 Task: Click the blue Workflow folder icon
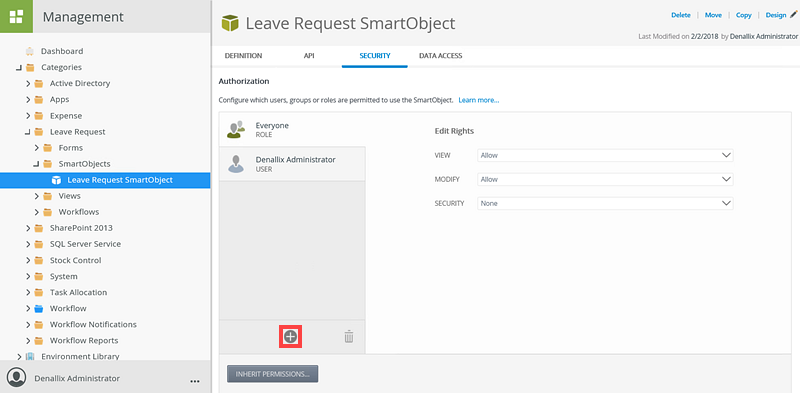[39, 309]
